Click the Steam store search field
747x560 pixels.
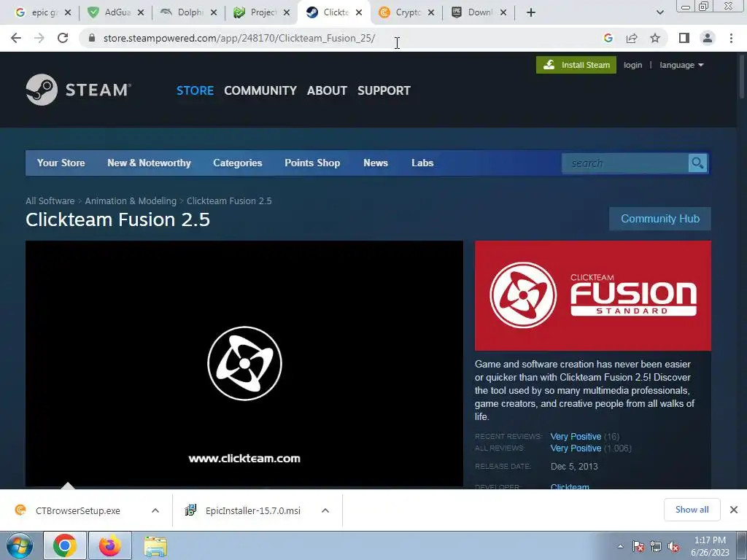(624, 163)
